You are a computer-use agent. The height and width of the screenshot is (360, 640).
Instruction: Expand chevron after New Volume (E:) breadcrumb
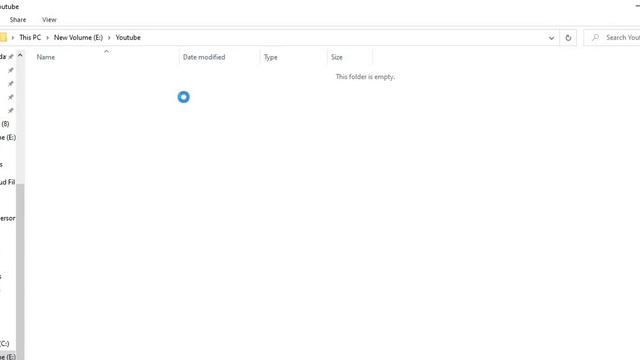(x=109, y=38)
